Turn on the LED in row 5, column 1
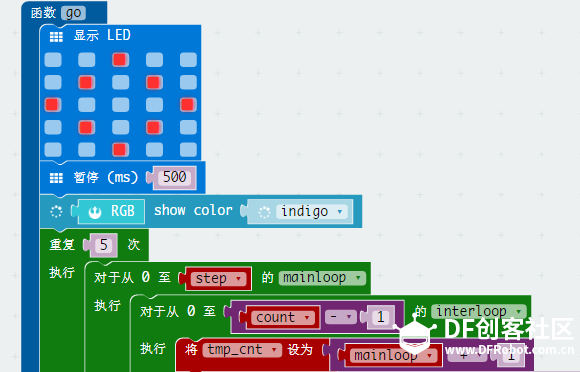Image resolution: width=580 pixels, height=372 pixels. pyautogui.click(x=53, y=149)
